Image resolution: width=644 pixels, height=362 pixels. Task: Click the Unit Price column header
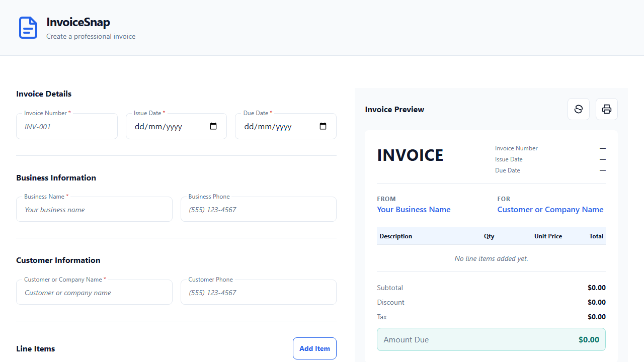tap(548, 236)
